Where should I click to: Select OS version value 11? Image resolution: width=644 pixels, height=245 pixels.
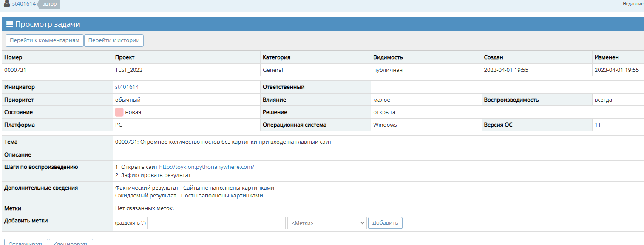[x=598, y=125]
